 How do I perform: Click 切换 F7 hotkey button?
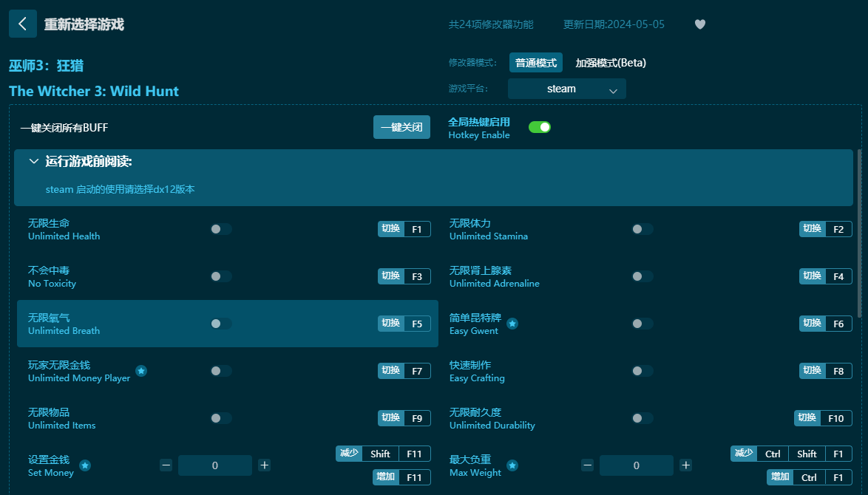coord(404,371)
